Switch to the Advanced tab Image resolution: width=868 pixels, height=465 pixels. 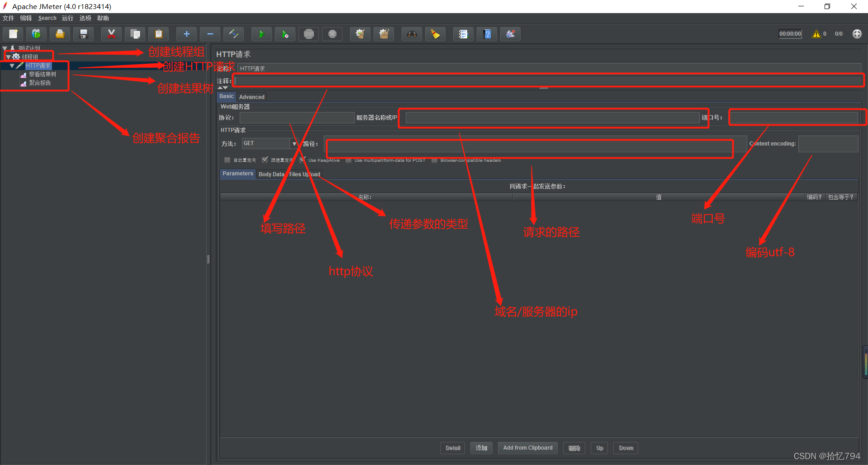coord(251,97)
